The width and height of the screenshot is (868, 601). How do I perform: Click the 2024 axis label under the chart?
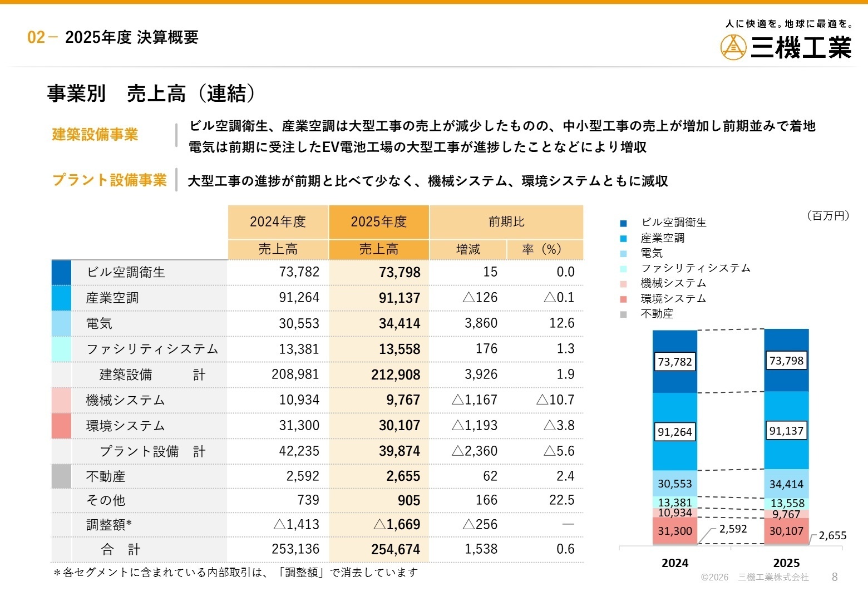click(675, 563)
